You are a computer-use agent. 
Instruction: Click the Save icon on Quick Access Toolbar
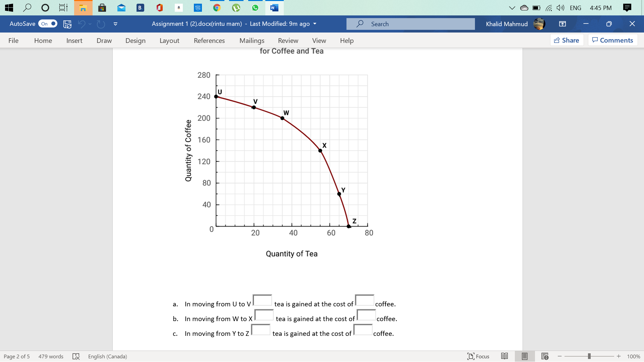67,24
